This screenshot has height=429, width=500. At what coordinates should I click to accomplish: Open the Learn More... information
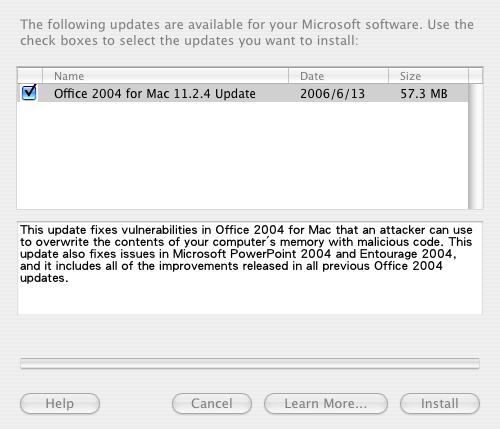(326, 403)
